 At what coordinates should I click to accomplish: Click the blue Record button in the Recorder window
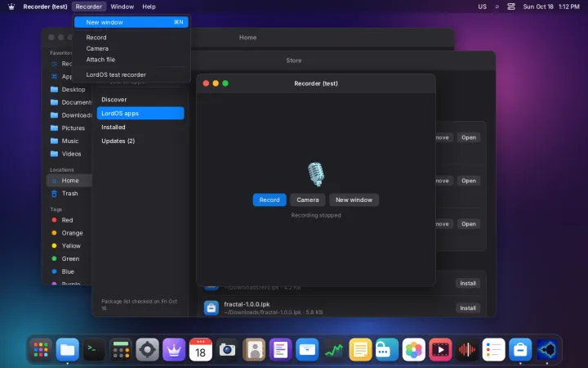[x=269, y=200]
